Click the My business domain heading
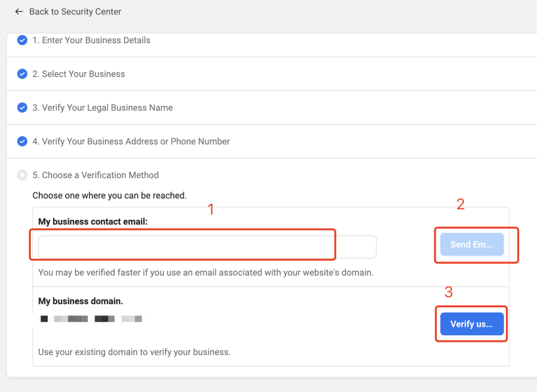The height and width of the screenshot is (392, 537). pos(81,301)
